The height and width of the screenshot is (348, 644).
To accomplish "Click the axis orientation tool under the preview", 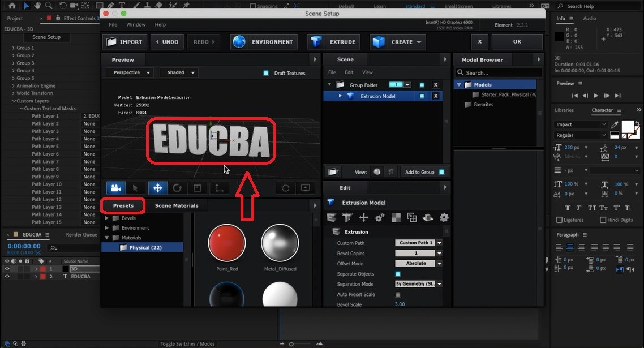I will (x=219, y=188).
